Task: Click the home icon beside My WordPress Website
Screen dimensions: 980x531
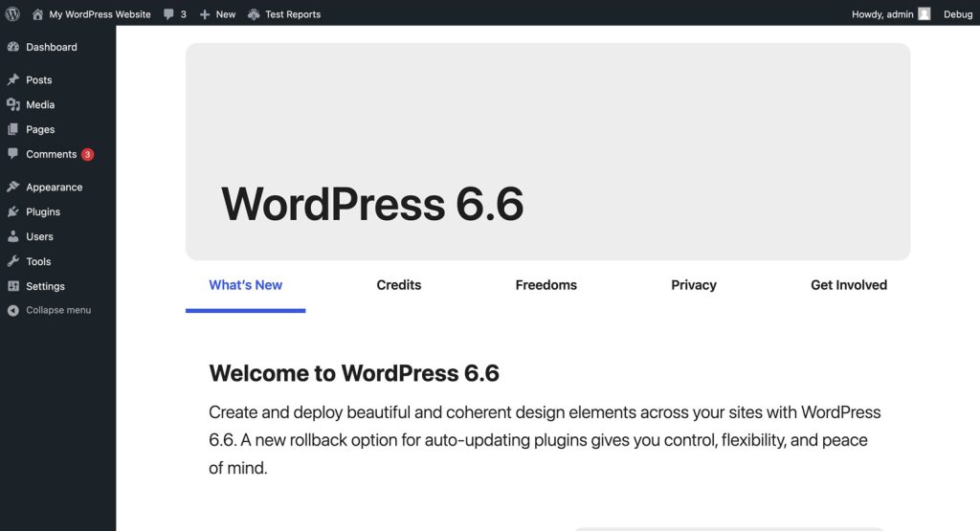Action: 37,13
